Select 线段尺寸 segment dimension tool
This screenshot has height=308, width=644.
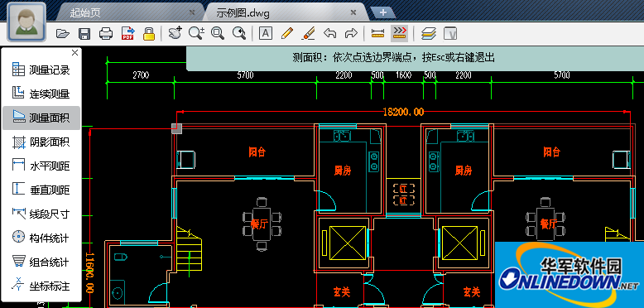[41, 214]
